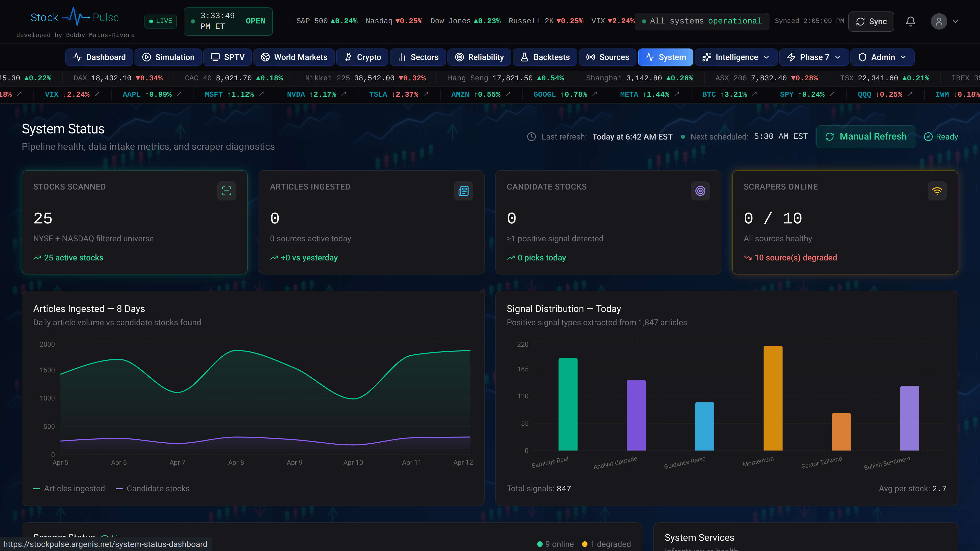
Task: Click the Earnings Beat bar
Action: pyautogui.click(x=568, y=404)
